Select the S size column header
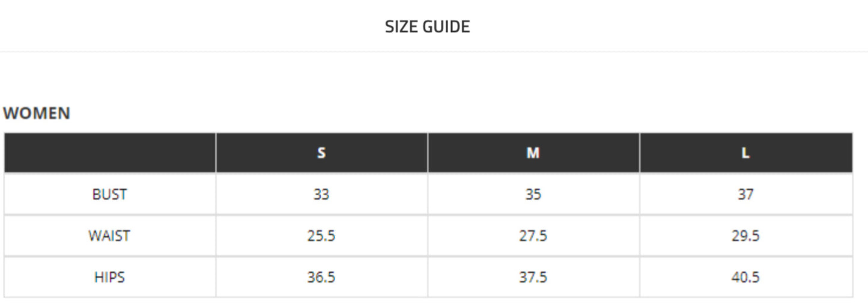The image size is (868, 307). click(321, 153)
